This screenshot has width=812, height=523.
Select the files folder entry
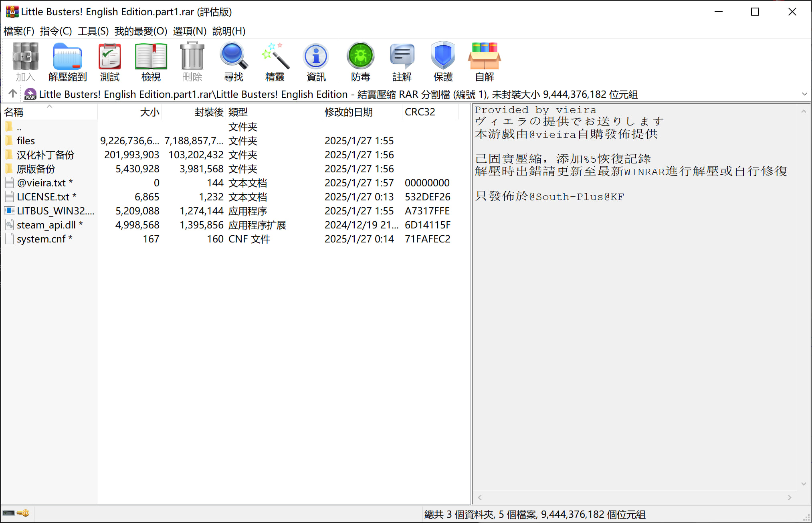pyautogui.click(x=26, y=141)
